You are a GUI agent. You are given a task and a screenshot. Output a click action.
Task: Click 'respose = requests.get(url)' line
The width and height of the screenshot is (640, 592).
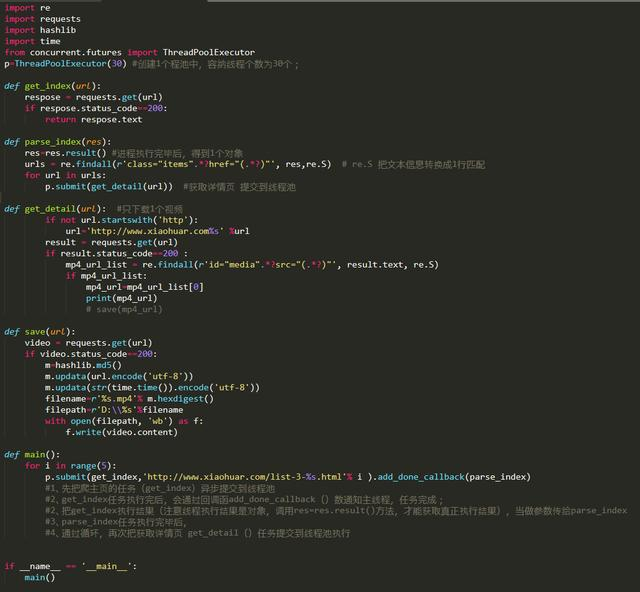pos(93,97)
